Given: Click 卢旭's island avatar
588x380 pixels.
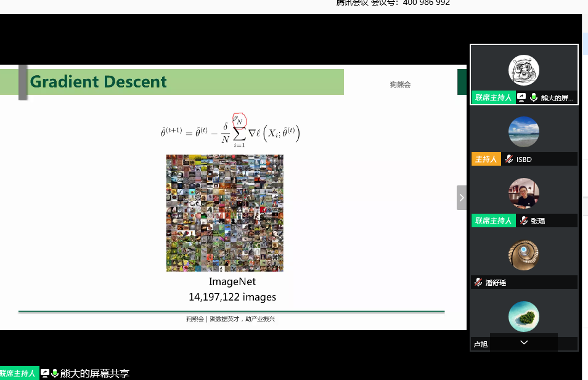Looking at the screenshot, I should coord(524,316).
